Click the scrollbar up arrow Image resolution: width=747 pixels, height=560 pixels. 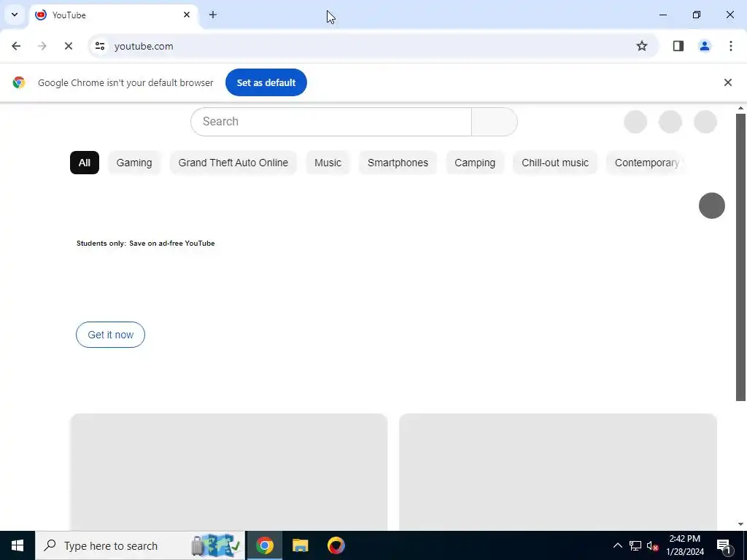[x=740, y=108]
